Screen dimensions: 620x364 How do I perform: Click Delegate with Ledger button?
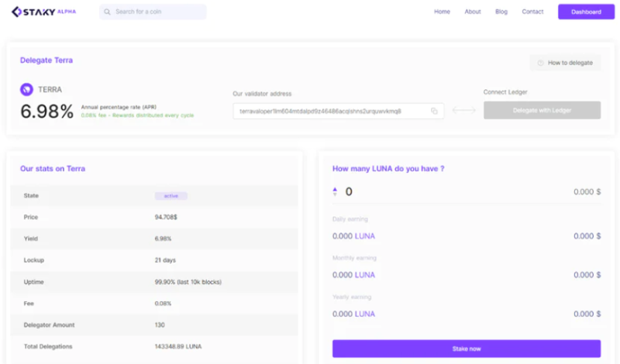(542, 111)
